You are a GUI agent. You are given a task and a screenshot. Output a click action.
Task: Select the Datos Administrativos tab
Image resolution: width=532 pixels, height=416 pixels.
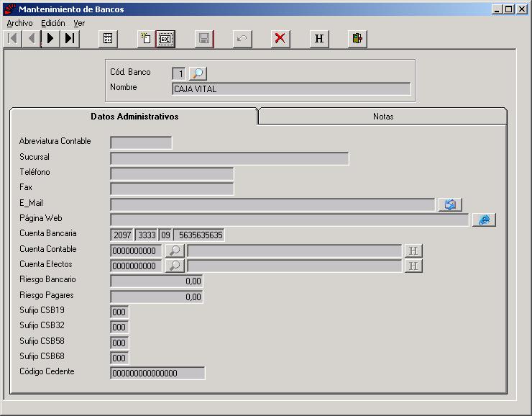point(134,117)
